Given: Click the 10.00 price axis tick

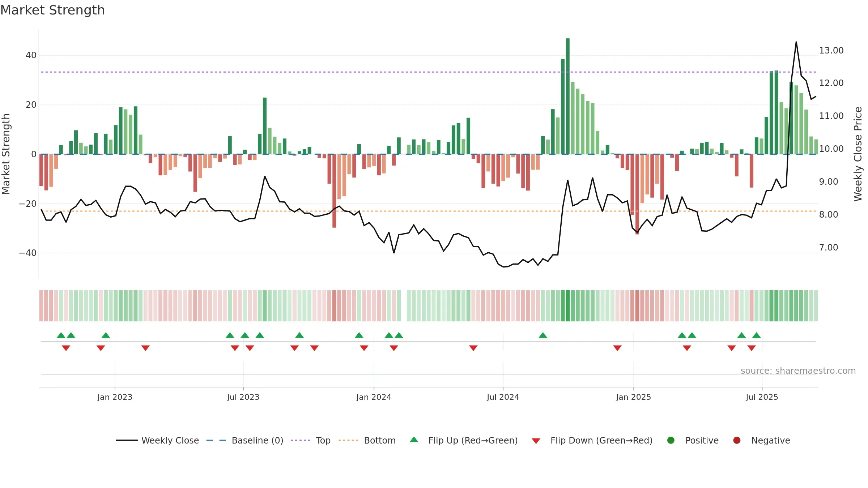Looking at the screenshot, I should tap(831, 149).
